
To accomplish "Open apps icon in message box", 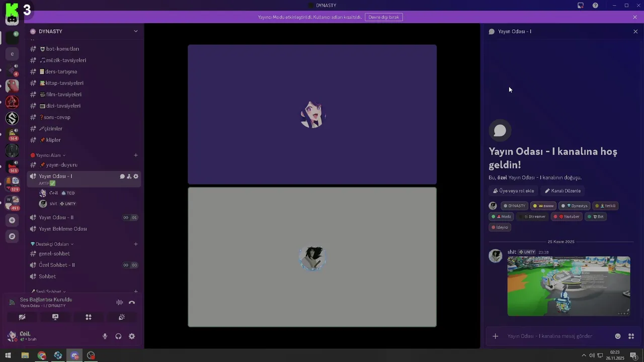I will [631, 336].
